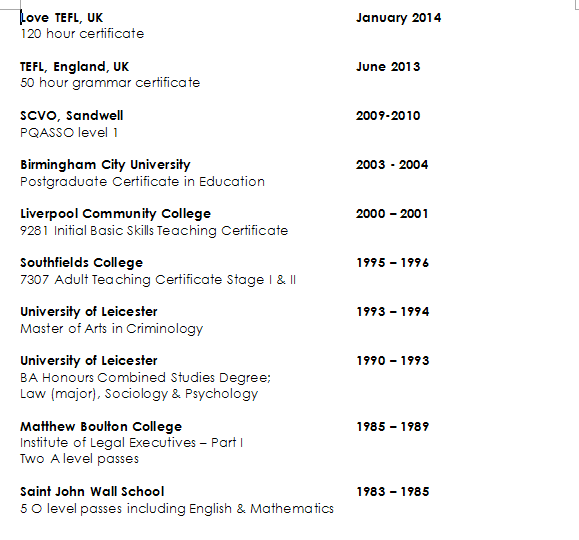
Task: Click Liverpool Community College heading
Action: 116,214
